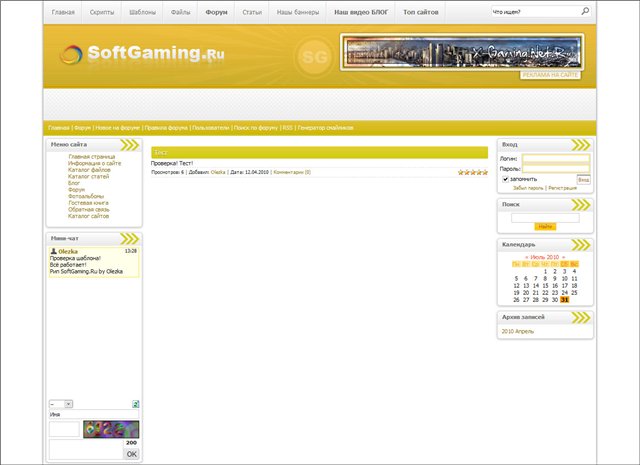
Task: Click the OK button in mini-chat
Action: pos(131,454)
